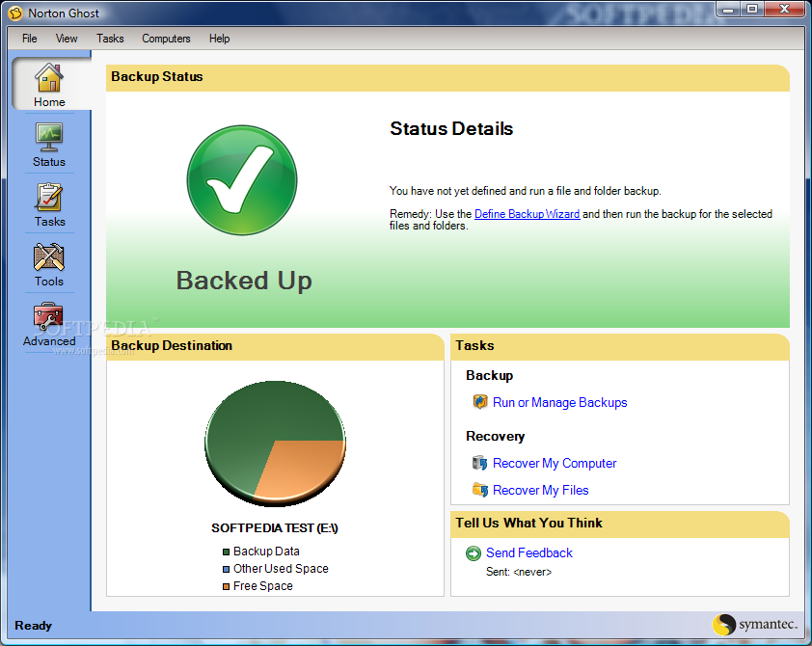Screen dimensions: 812x646
Task: Open the File menu
Action: point(30,39)
